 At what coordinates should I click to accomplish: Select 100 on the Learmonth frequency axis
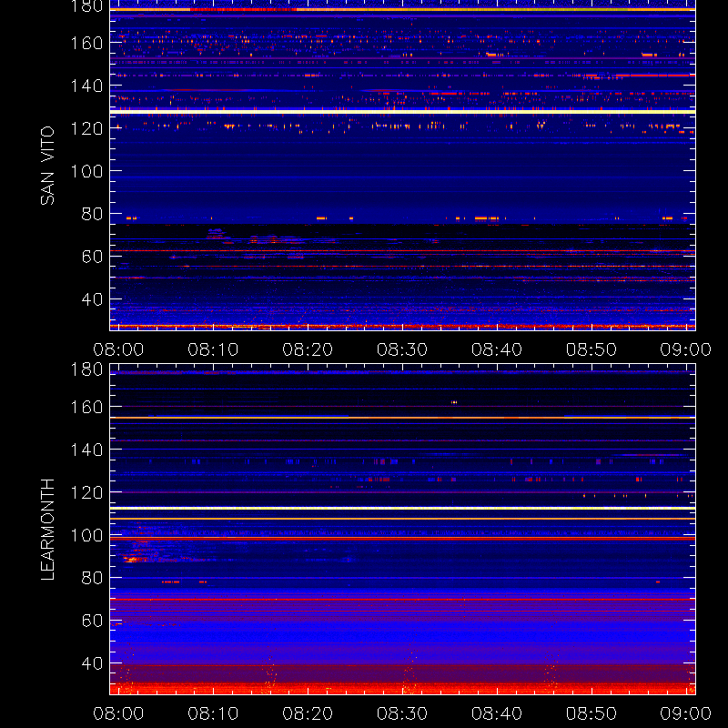pos(86,535)
